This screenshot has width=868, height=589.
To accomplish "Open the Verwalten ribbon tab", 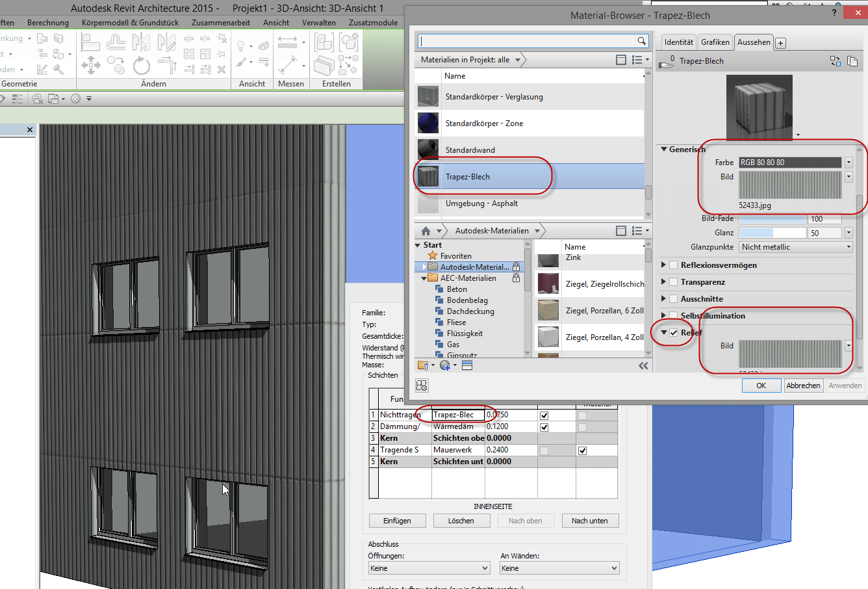I will [318, 23].
